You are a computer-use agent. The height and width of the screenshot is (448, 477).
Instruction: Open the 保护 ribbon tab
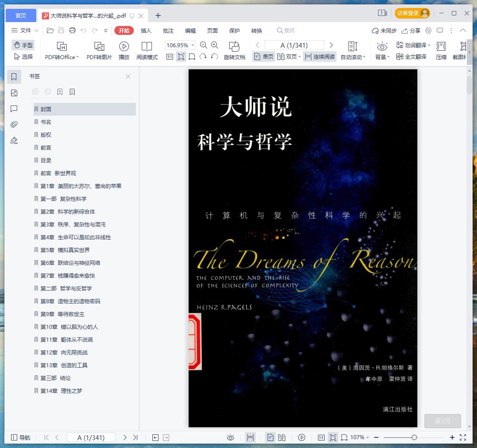[x=234, y=31]
